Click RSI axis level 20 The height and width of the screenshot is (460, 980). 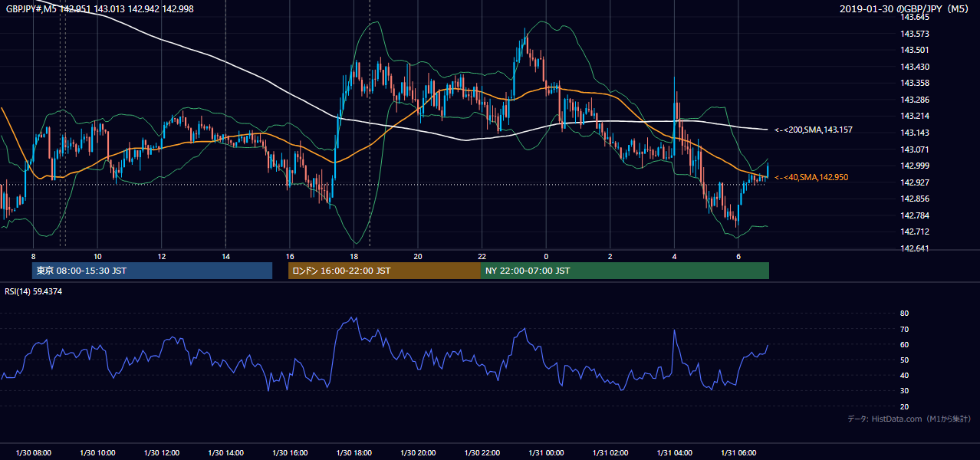coord(904,406)
